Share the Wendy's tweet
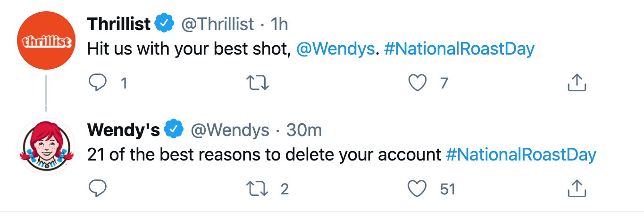This screenshot has height=217, width=644. click(x=576, y=189)
